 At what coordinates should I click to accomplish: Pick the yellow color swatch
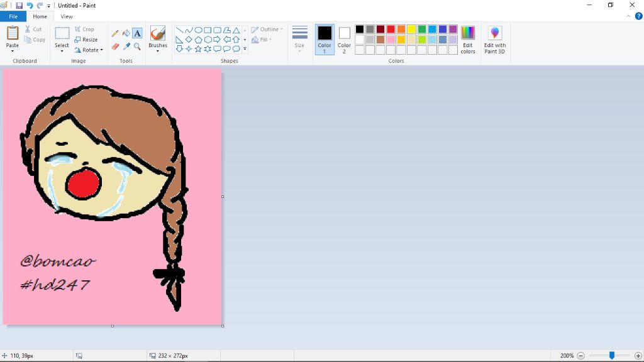[x=411, y=29]
